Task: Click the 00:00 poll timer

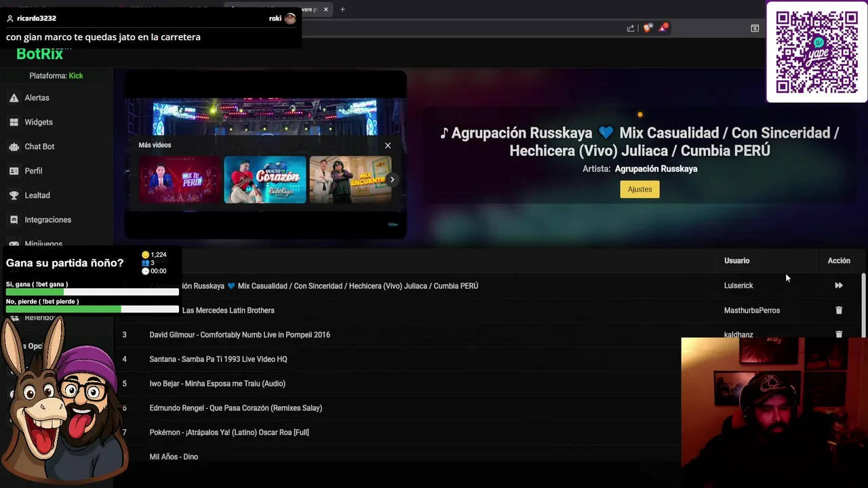Action: point(154,271)
